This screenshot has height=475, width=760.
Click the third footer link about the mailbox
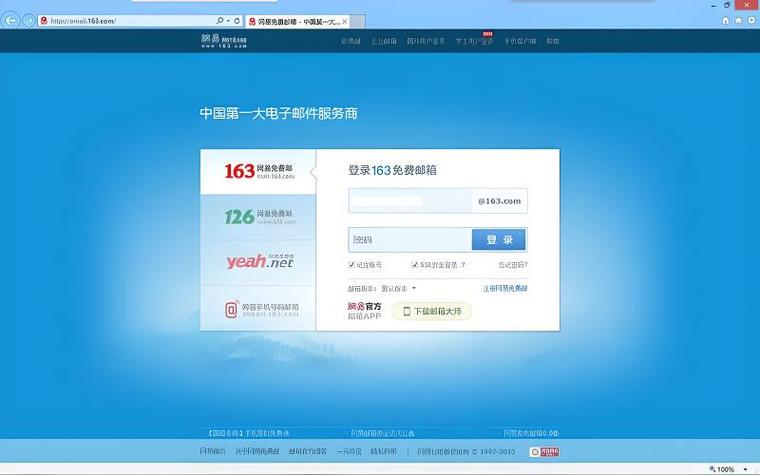click(307, 451)
